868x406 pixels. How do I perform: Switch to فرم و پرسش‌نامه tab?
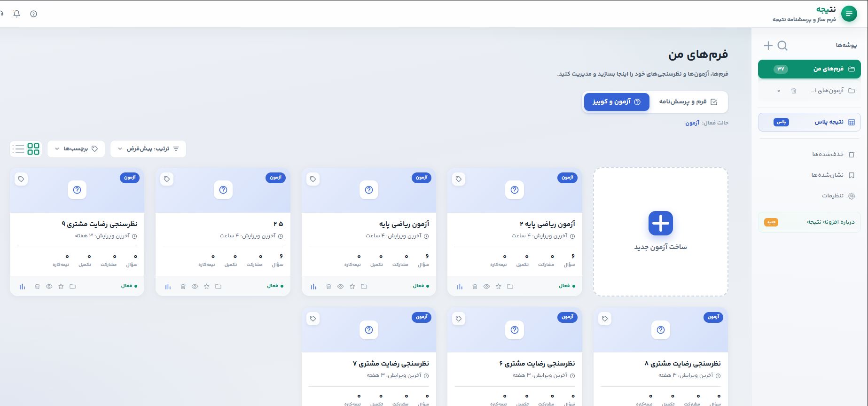pyautogui.click(x=688, y=102)
